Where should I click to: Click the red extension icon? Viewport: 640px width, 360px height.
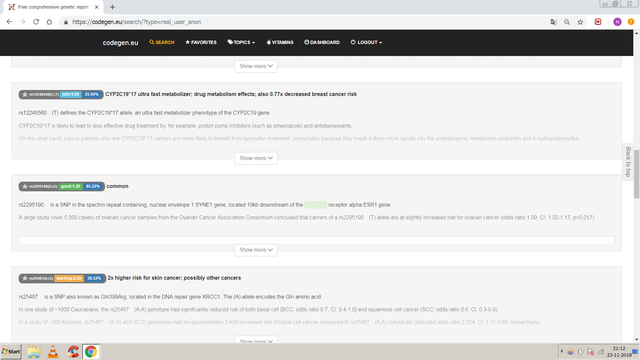(598, 22)
